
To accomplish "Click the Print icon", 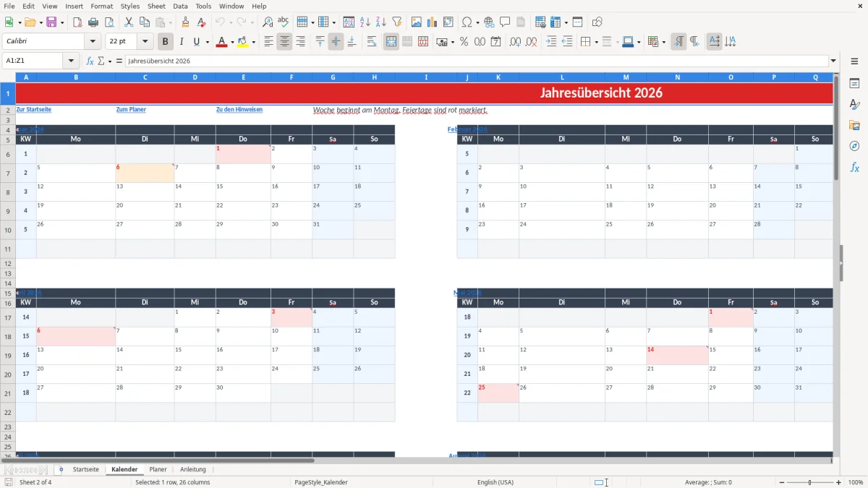I will point(93,22).
